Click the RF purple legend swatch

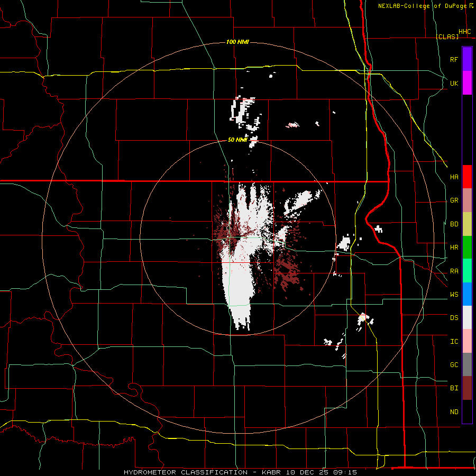pyautogui.click(x=467, y=59)
